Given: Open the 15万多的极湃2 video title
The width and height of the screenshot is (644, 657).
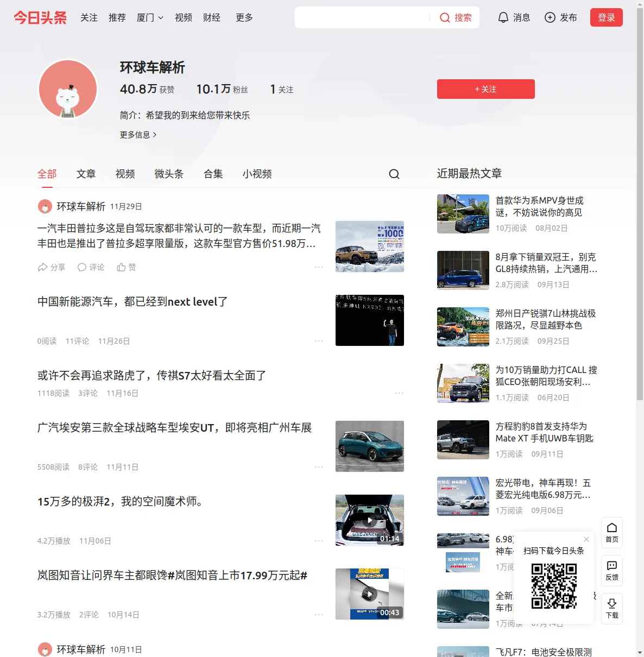Looking at the screenshot, I should [120, 502].
